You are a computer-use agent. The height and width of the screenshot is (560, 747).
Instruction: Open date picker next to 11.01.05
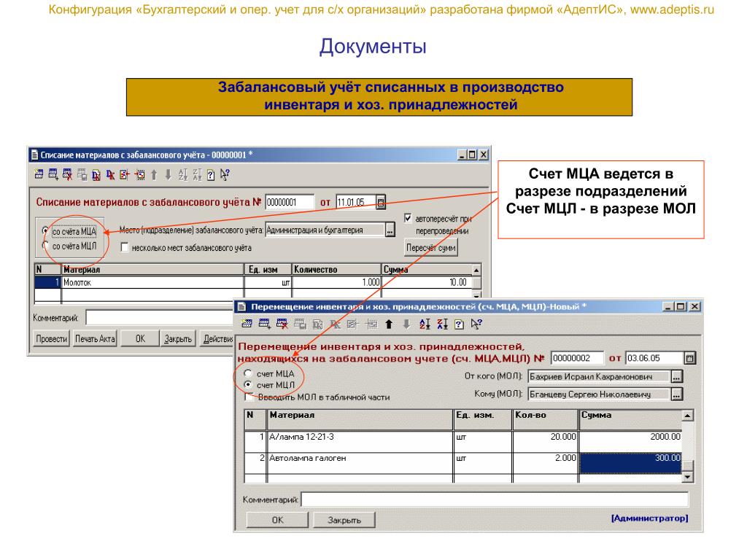381,203
